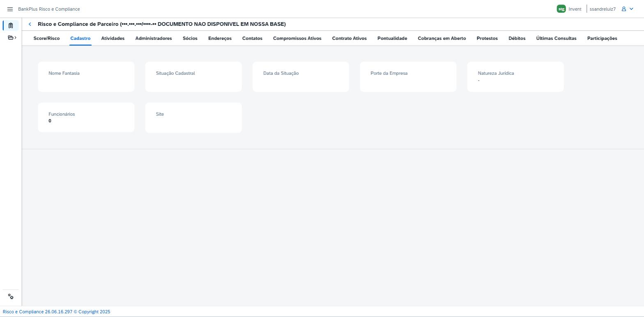Go to the Sócios tab
Screen dimensions: 644x317
(190, 38)
